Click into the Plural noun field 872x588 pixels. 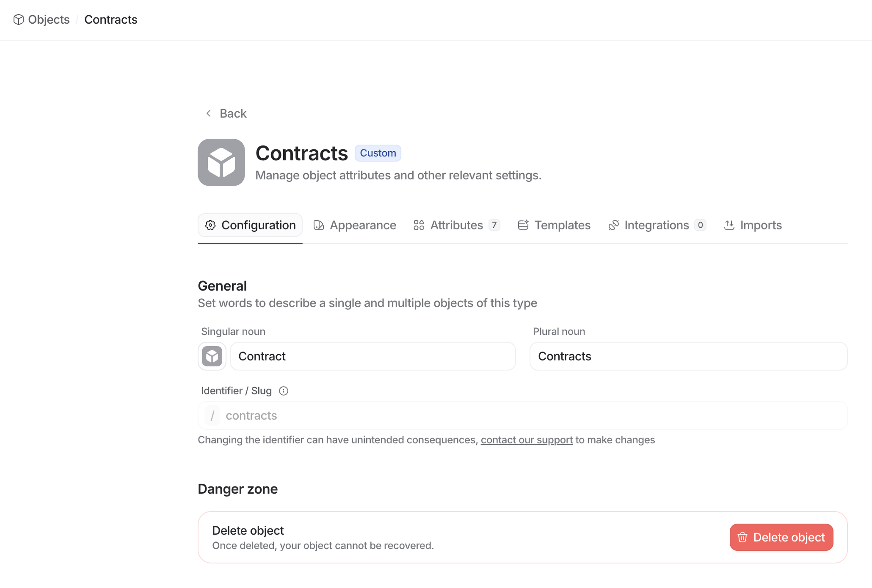click(x=688, y=356)
